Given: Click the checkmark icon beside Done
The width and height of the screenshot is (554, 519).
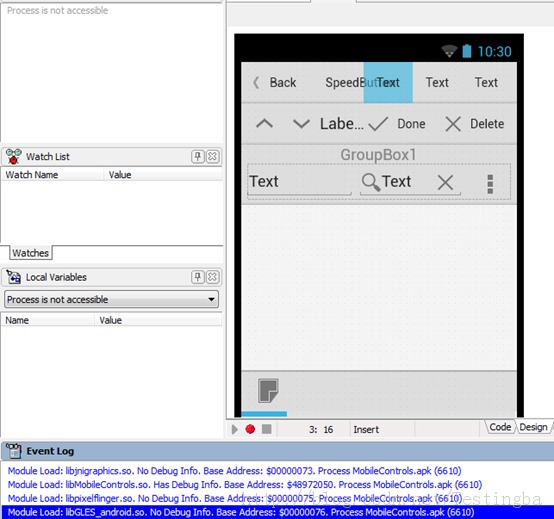Looking at the screenshot, I should tap(378, 124).
